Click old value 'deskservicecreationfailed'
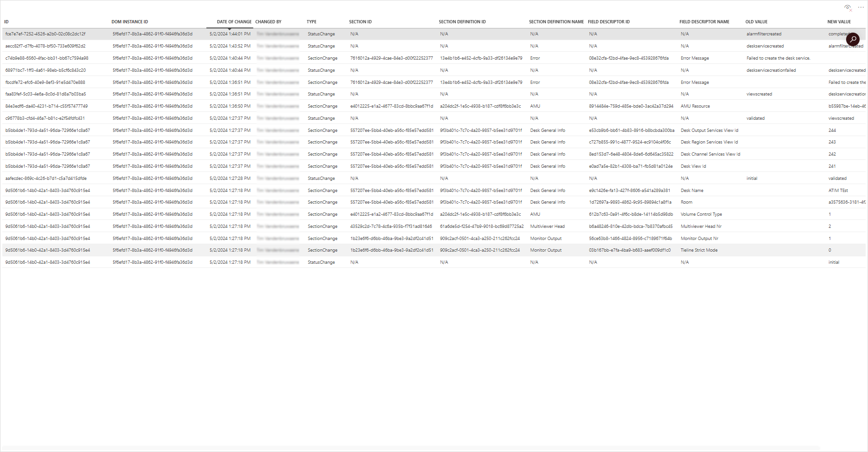 point(771,70)
